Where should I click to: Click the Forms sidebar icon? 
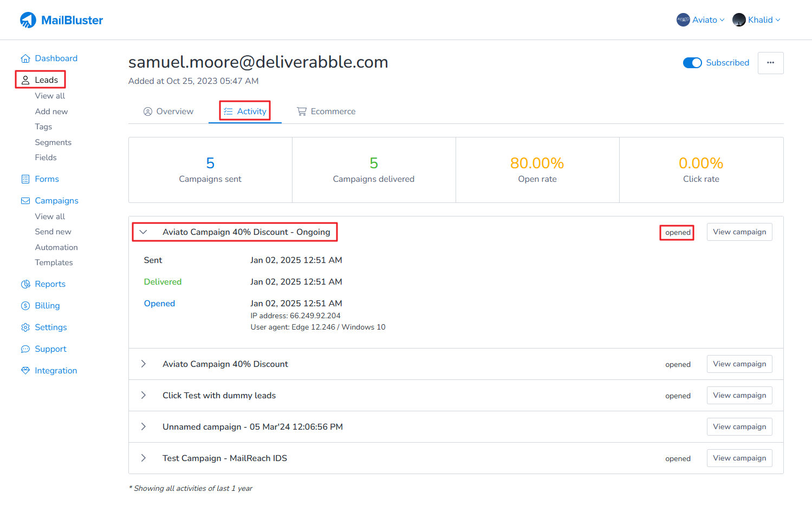(25, 179)
